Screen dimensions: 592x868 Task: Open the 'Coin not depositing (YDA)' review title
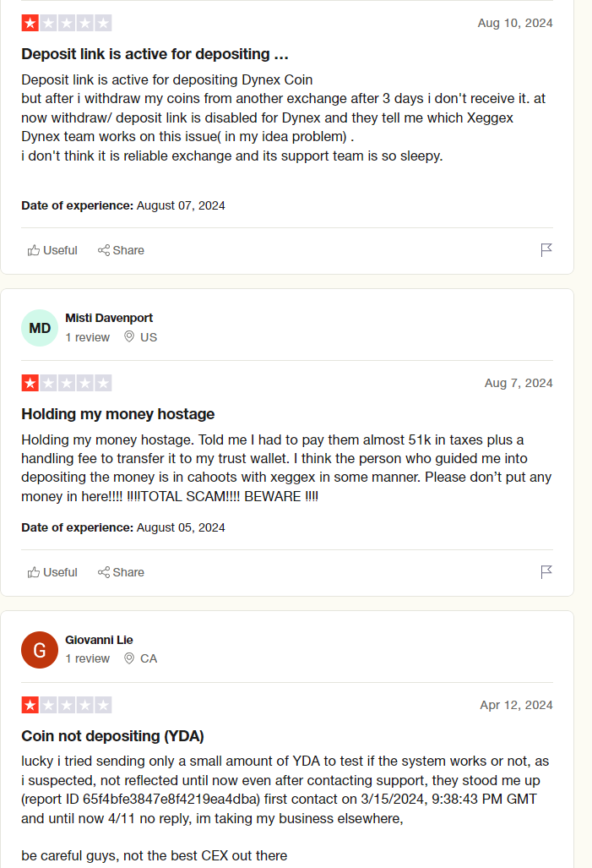[112, 736]
